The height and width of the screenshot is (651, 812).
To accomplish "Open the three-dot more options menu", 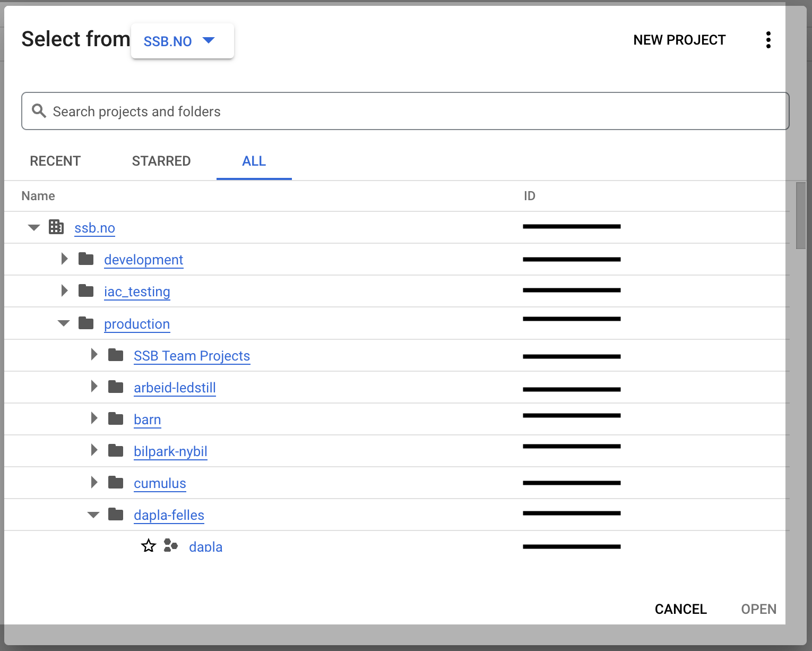I will [768, 40].
